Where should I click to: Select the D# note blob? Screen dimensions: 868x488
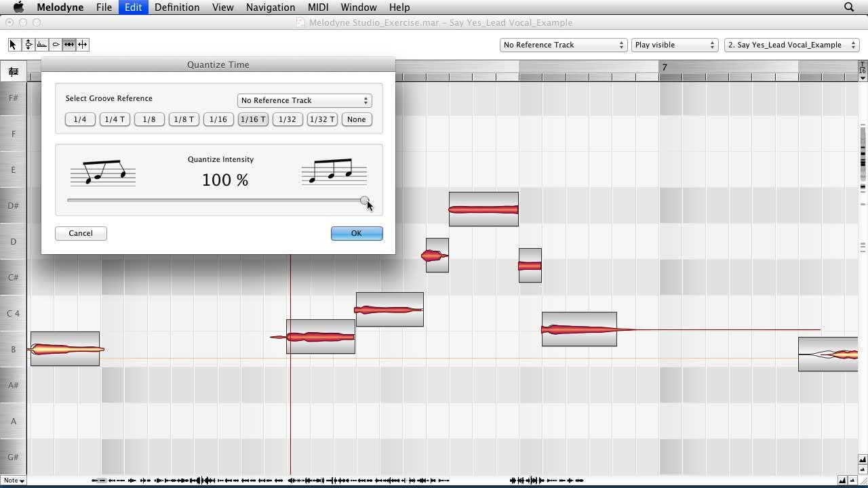[484, 209]
